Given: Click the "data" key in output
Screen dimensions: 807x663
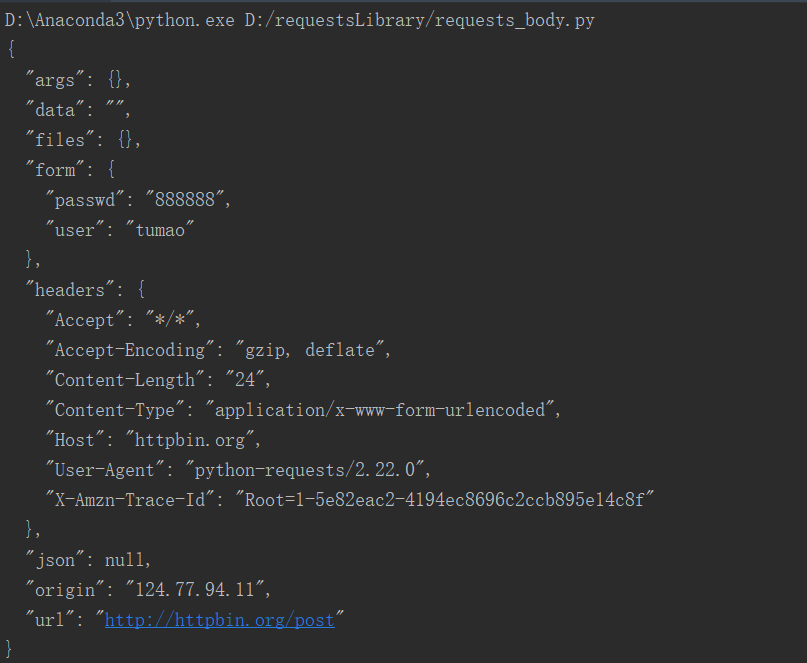Looking at the screenshot, I should point(55,110).
